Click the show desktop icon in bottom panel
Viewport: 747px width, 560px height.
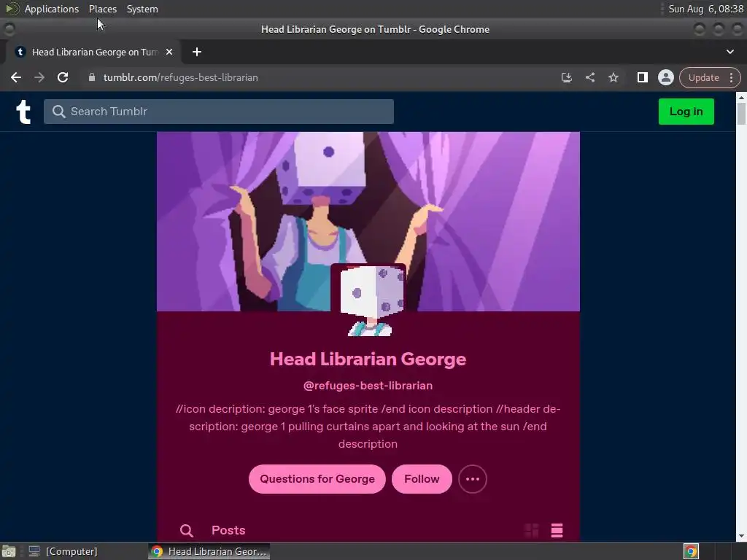point(9,551)
